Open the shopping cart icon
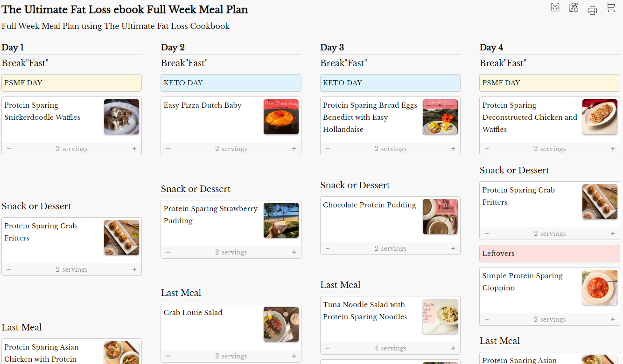The height and width of the screenshot is (364, 623). pyautogui.click(x=611, y=7)
